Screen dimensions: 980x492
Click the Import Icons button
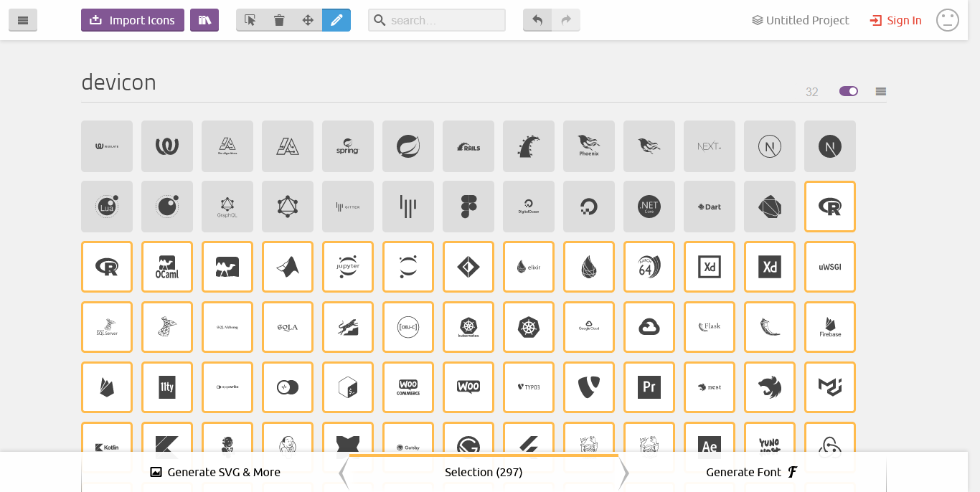tap(133, 20)
